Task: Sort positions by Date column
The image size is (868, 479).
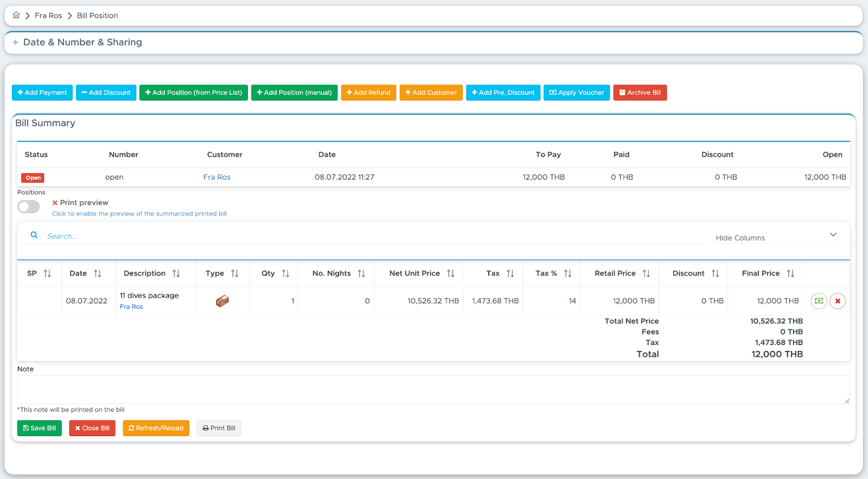Action: click(x=98, y=273)
